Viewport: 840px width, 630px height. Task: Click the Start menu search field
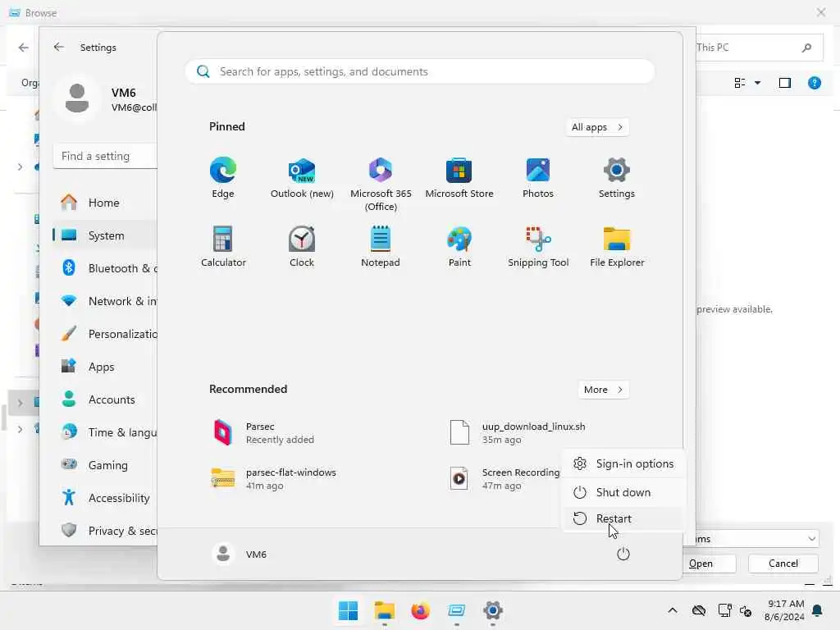419,71
